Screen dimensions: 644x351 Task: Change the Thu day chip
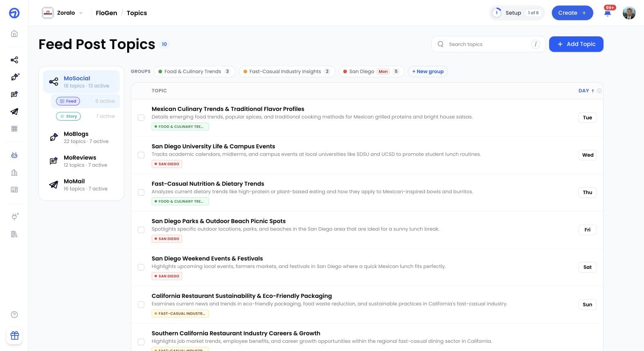click(x=587, y=192)
